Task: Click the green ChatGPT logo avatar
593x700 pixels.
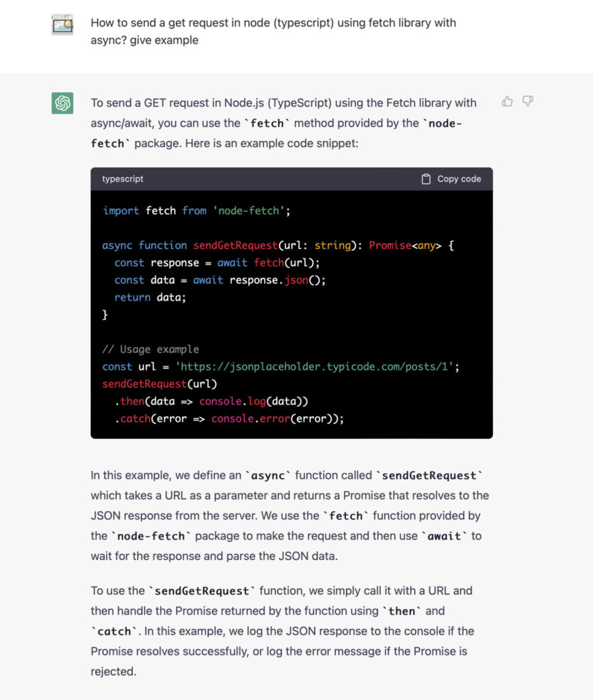Action: pos(62,103)
